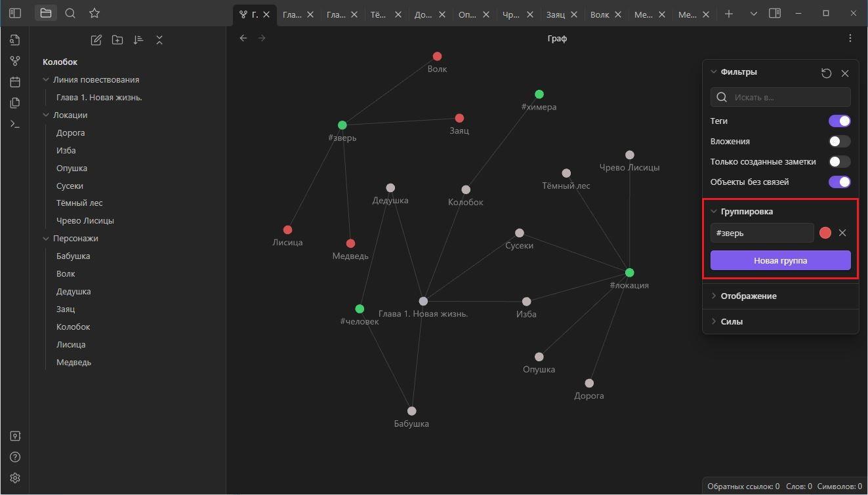Screen dimensions: 868x495
Task: Toggle the left sidebar
Action: (15, 13)
